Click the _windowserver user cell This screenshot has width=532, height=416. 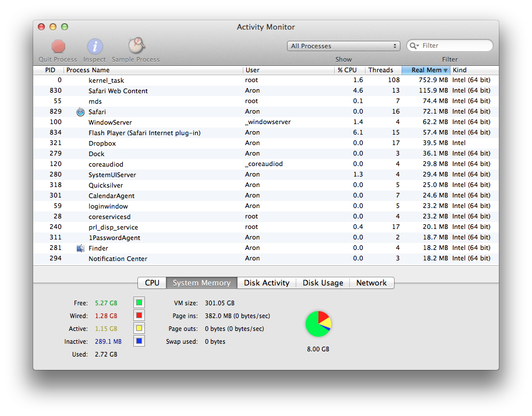point(268,122)
